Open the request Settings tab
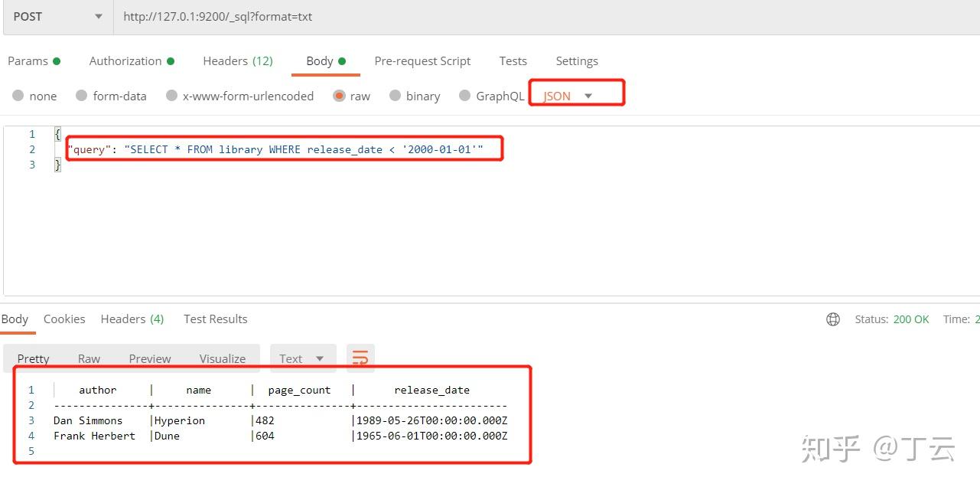Screen dimensions: 980x487 577,60
